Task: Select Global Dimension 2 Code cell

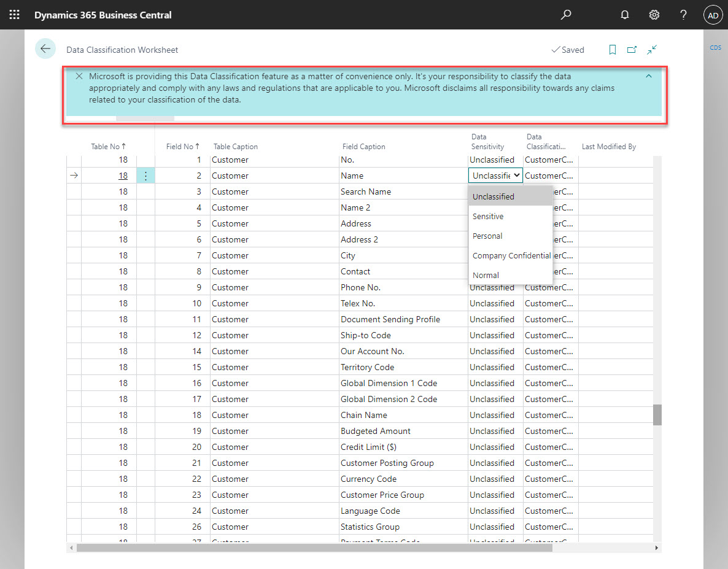Action: click(403, 399)
